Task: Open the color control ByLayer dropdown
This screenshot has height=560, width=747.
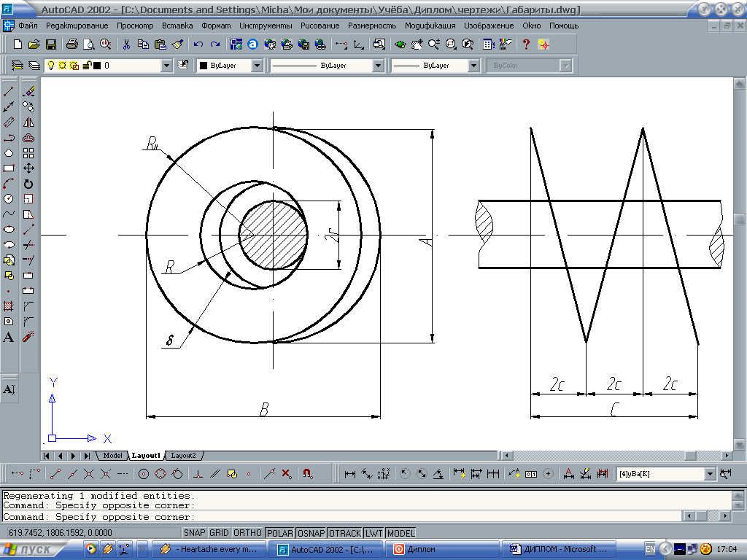Action: click(x=257, y=66)
